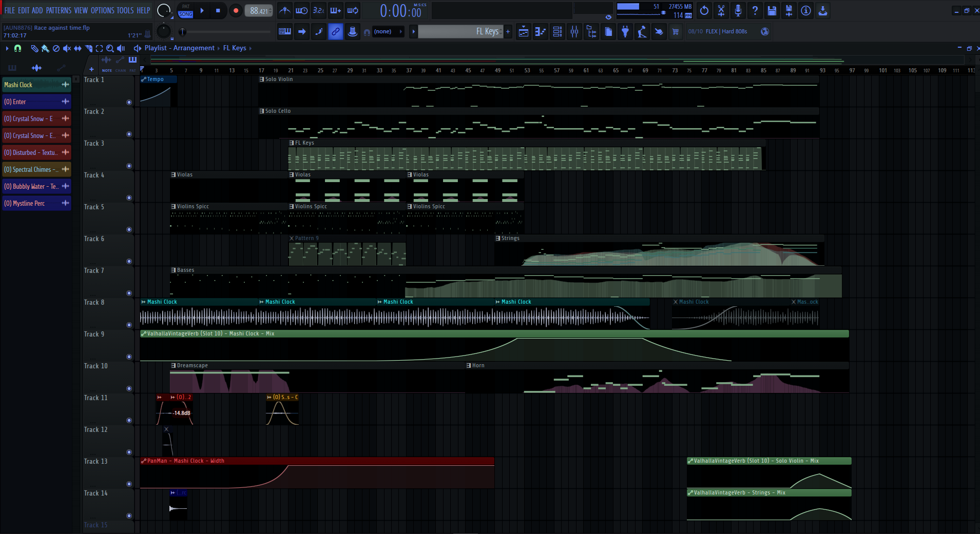Toggle the step editing footprint icon

tap(319, 32)
